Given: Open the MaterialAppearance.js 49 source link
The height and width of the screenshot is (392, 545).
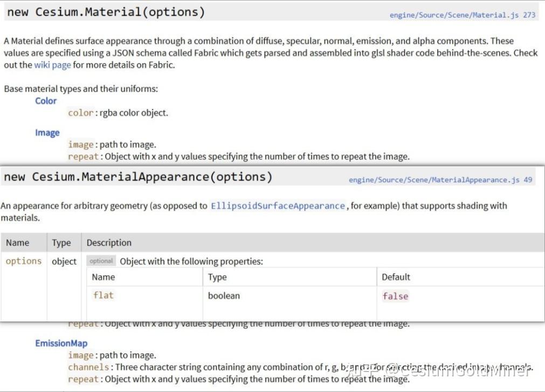Looking at the screenshot, I should 440,180.
